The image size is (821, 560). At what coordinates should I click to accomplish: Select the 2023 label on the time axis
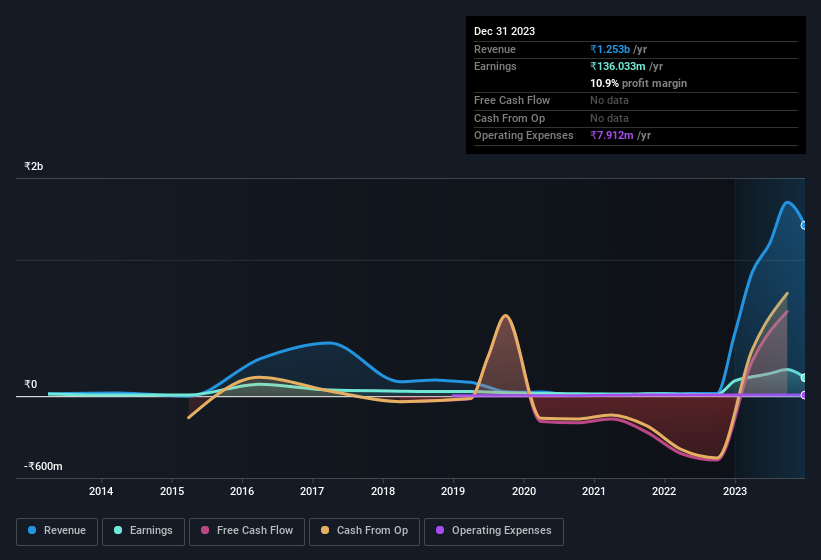pos(735,491)
